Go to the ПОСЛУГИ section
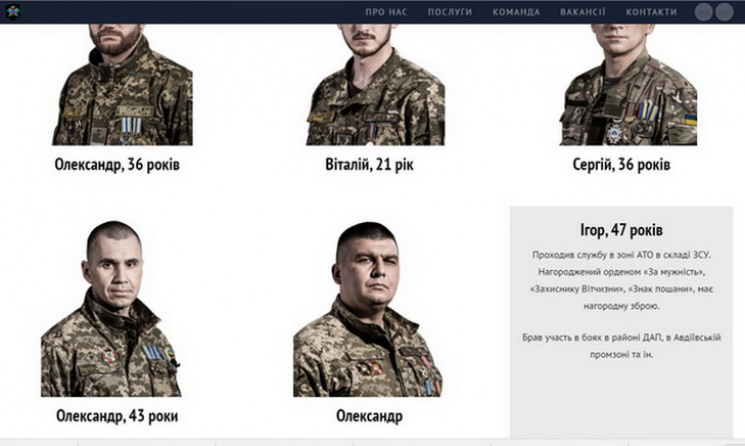745x446 pixels. (449, 12)
